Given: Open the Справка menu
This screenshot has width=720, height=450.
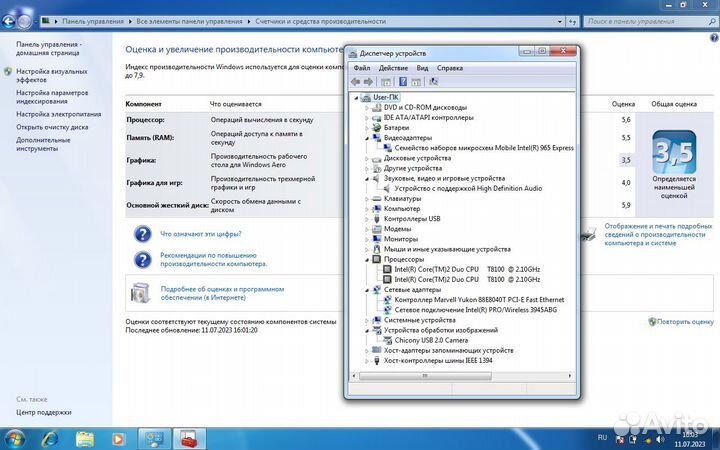Looking at the screenshot, I should click(450, 68).
